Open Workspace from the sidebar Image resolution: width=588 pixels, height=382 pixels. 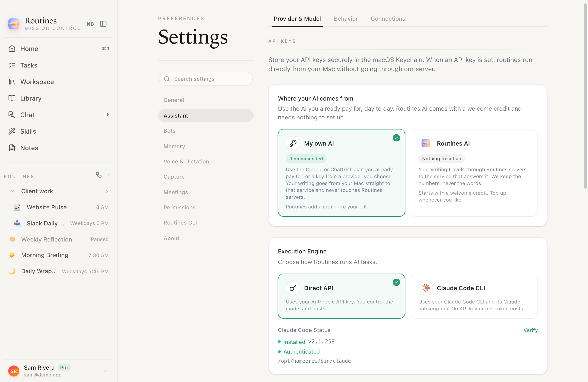[x=59, y=82]
